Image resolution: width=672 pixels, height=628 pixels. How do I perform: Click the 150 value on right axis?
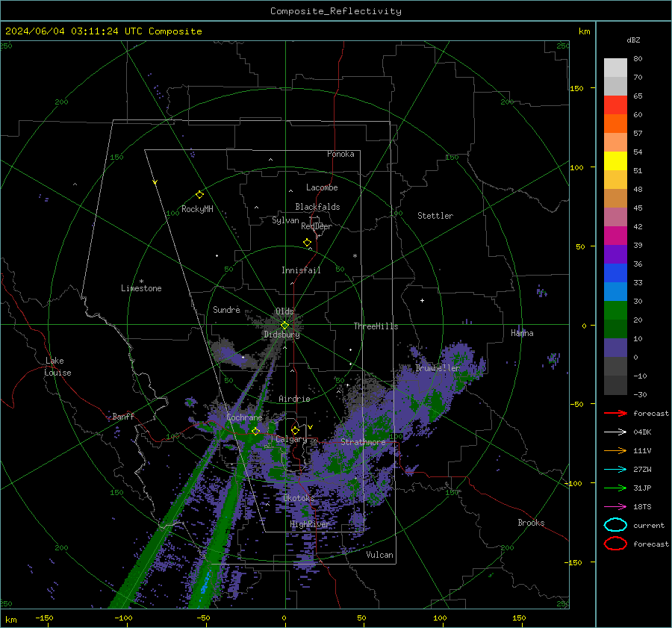(x=576, y=88)
